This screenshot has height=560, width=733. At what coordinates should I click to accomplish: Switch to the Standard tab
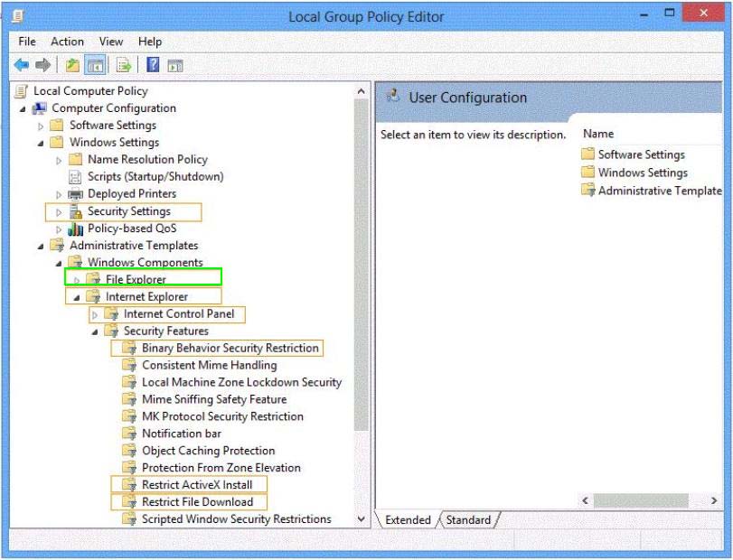(468, 520)
